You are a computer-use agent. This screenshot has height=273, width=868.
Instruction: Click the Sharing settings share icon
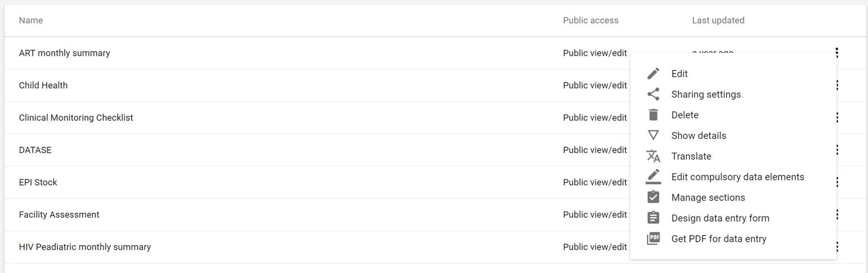[x=653, y=94]
